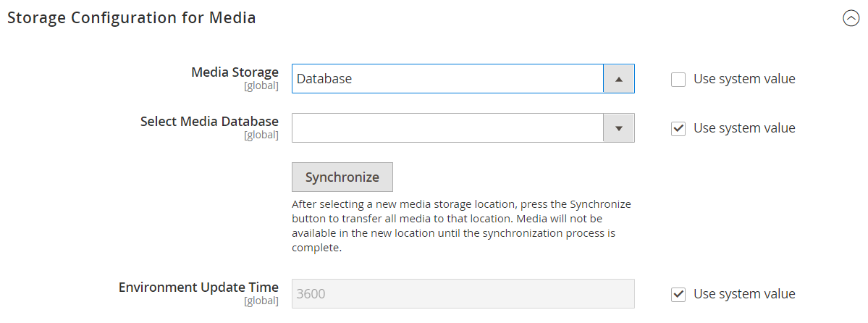Viewport: 868px width, 323px height.
Task: Click the down-arrow icon on Select Media Database
Action: pos(619,128)
